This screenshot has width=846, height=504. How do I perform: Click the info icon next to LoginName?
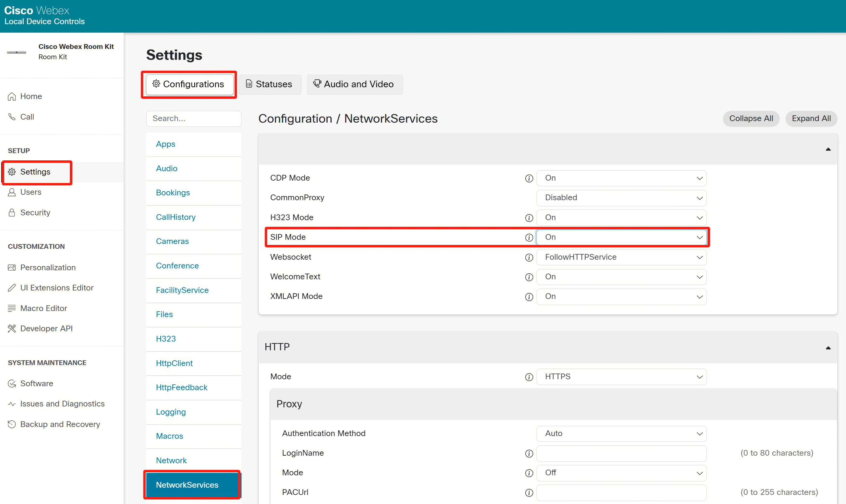pyautogui.click(x=529, y=453)
